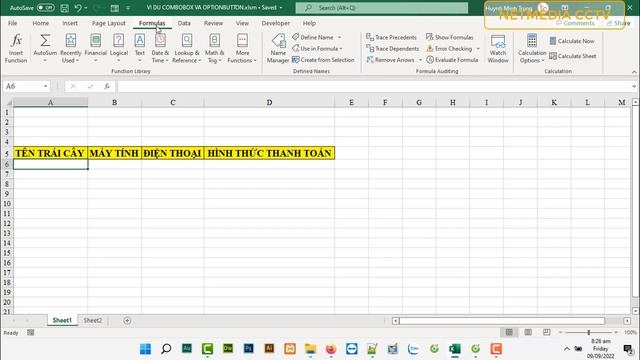Save the workbook using the save icon
The height and width of the screenshot is (360, 640).
(64, 8)
